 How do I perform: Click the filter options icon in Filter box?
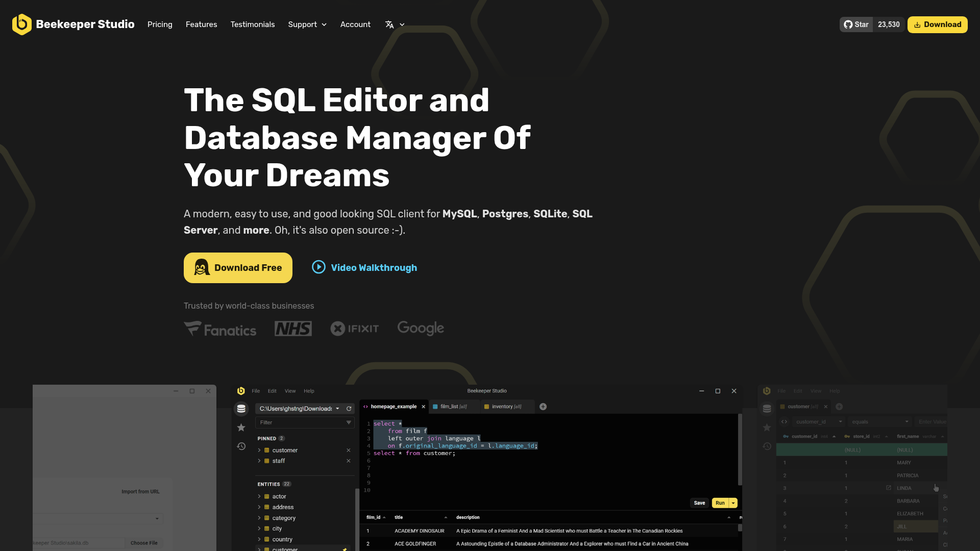[x=349, y=422]
